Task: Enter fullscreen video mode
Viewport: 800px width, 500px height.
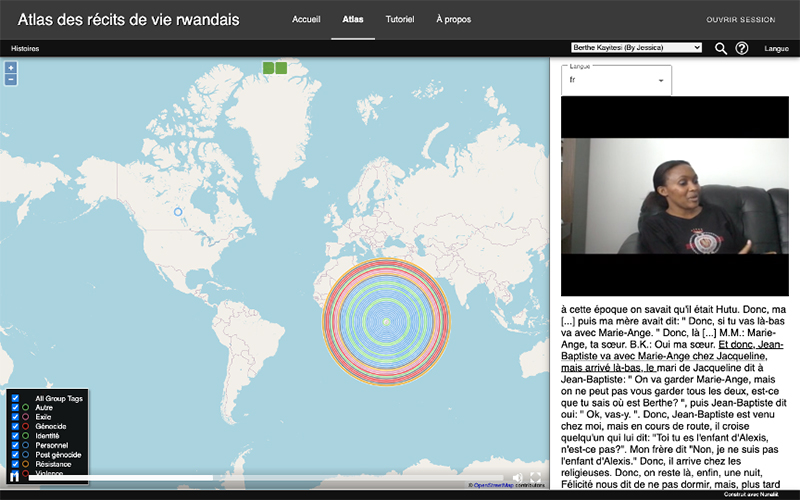Action: click(x=535, y=478)
